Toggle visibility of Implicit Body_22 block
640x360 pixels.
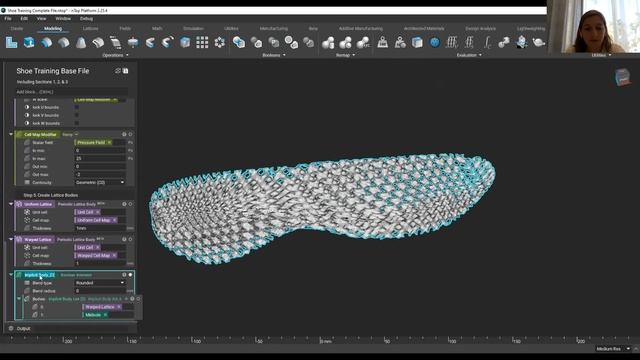click(131, 275)
